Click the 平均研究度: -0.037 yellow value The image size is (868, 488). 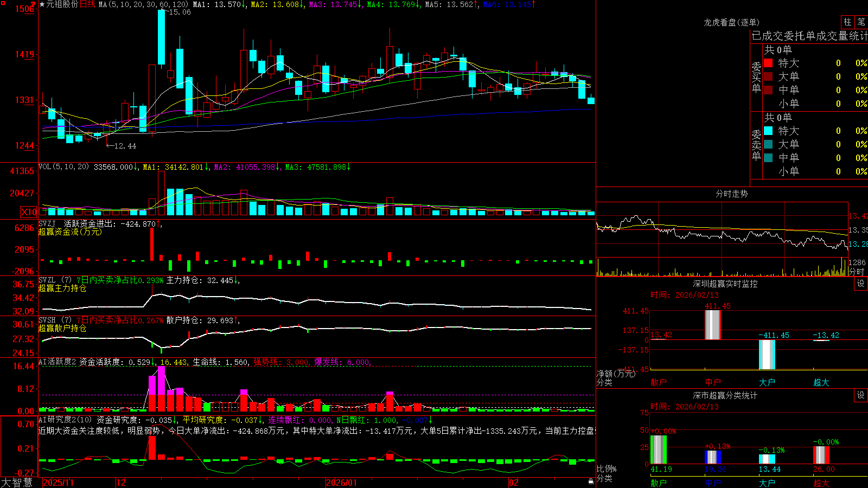click(x=220, y=420)
